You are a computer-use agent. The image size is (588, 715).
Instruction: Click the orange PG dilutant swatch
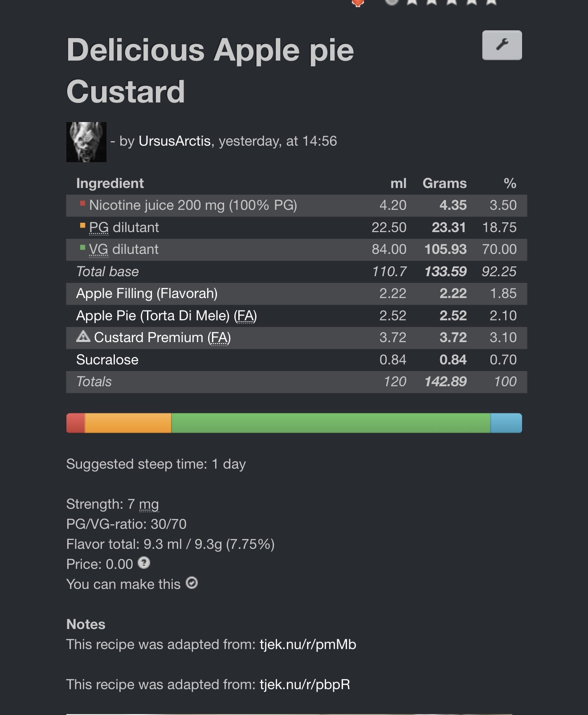[82, 226]
